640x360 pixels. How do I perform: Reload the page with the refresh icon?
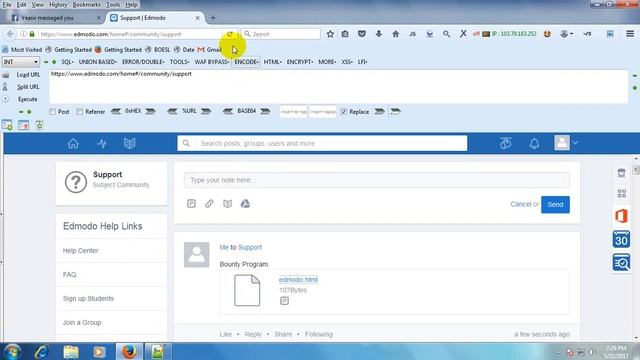(230, 34)
